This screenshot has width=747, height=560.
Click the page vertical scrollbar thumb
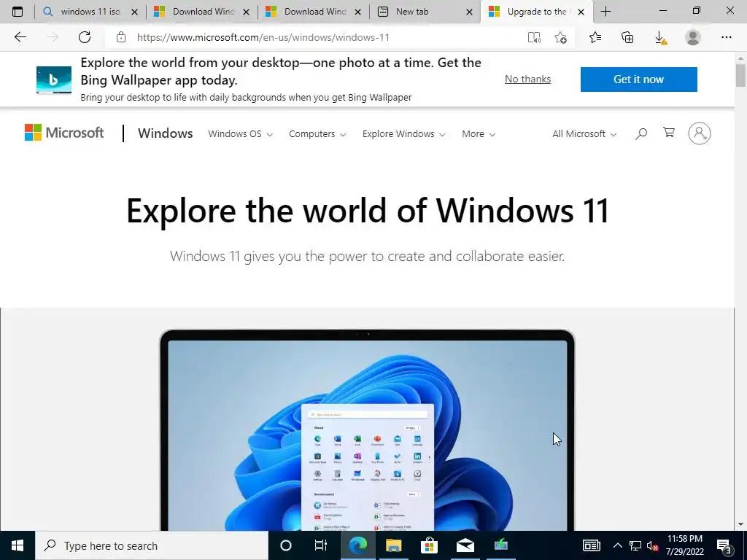pyautogui.click(x=740, y=75)
